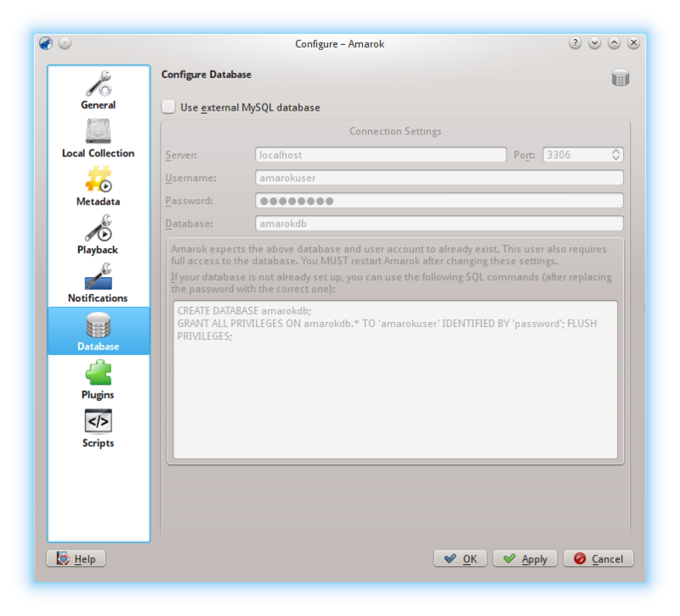Viewport: 680px width, 616px height.
Task: Click the Amarok wolf icon in title bar
Action: pyautogui.click(x=46, y=43)
